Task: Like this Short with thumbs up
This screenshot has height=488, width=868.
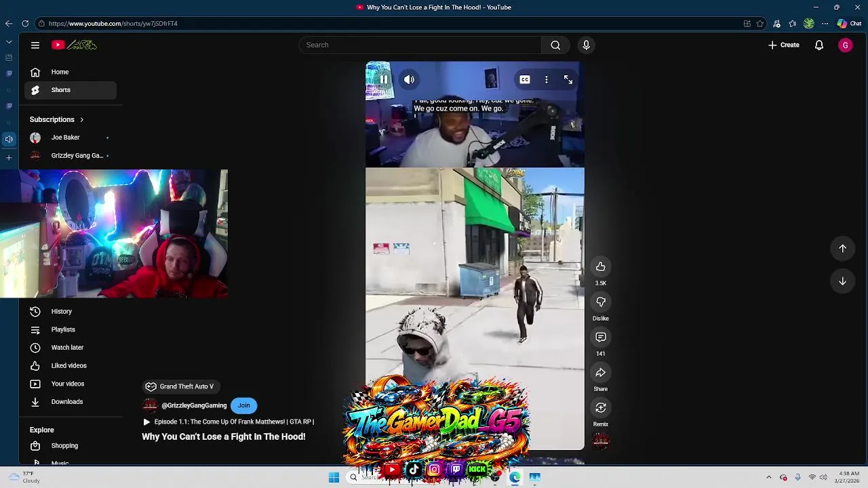Action: pos(601,267)
